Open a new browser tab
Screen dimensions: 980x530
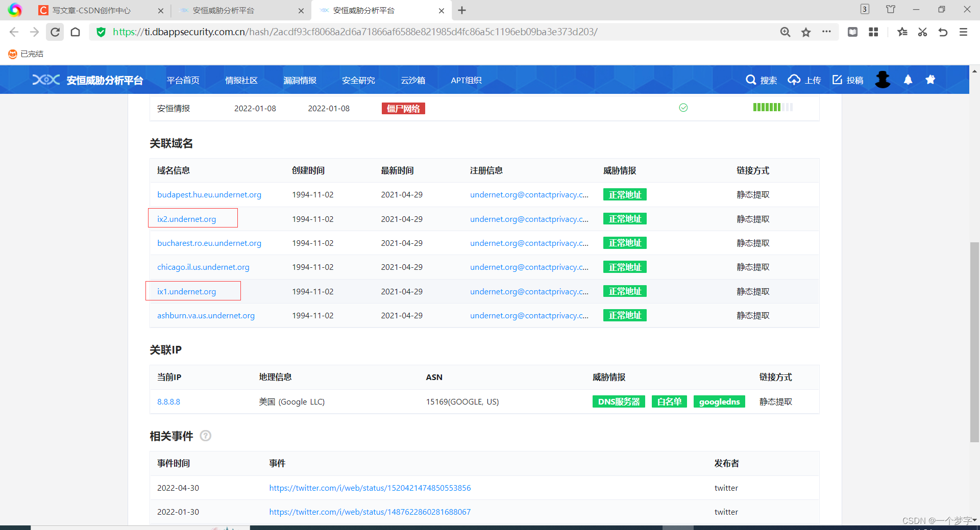(x=462, y=10)
